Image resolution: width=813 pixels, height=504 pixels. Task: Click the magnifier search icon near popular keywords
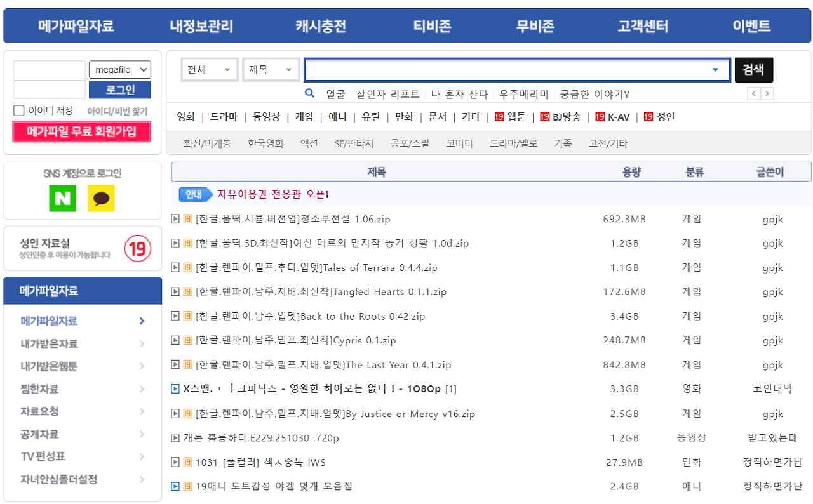click(x=309, y=93)
